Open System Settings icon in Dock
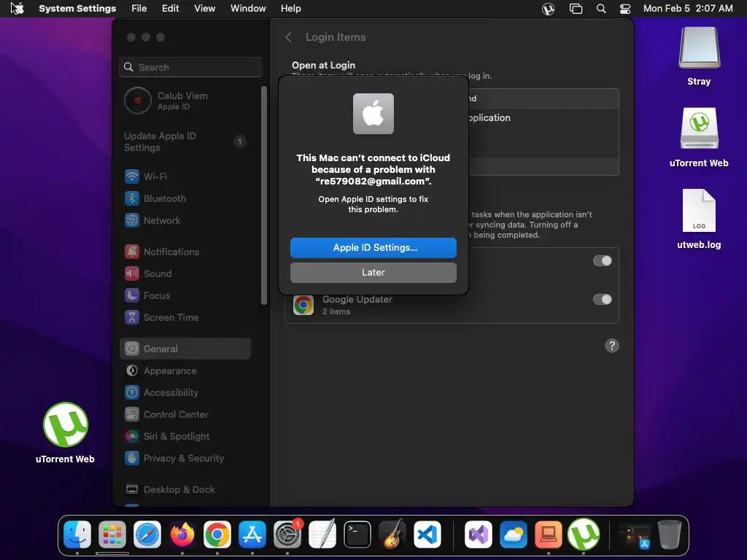Screen dimensions: 747x560 click(287, 534)
